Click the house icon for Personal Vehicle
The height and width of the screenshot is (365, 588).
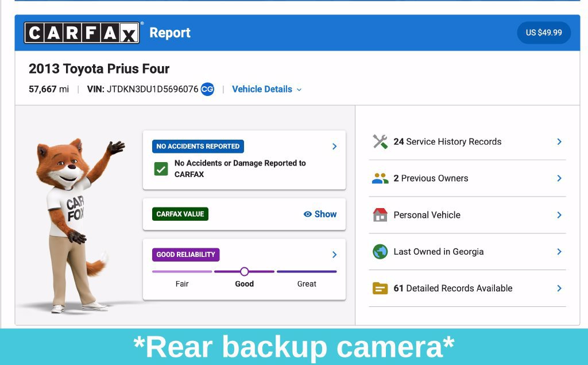380,215
